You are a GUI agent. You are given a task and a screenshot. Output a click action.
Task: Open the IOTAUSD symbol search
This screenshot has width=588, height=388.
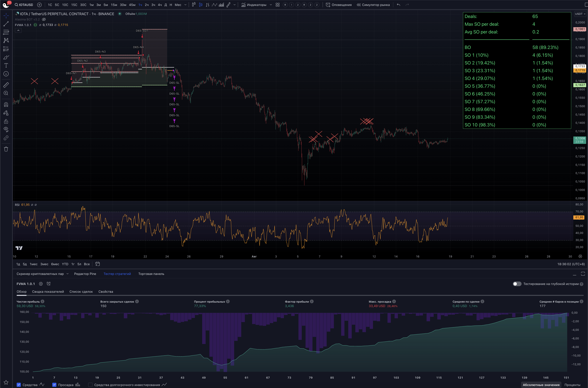click(24, 5)
